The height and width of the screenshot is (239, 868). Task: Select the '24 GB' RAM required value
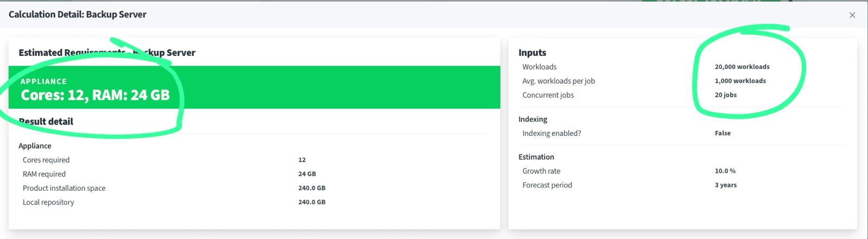[x=307, y=174]
